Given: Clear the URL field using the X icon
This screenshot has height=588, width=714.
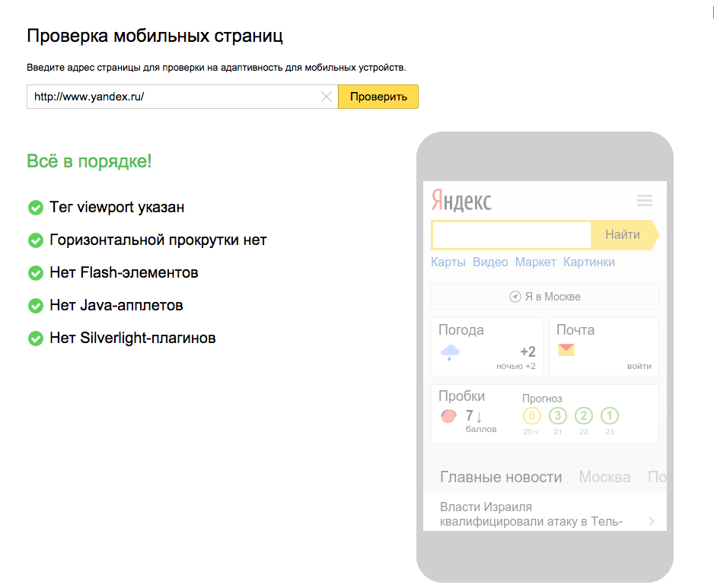Looking at the screenshot, I should tap(327, 97).
